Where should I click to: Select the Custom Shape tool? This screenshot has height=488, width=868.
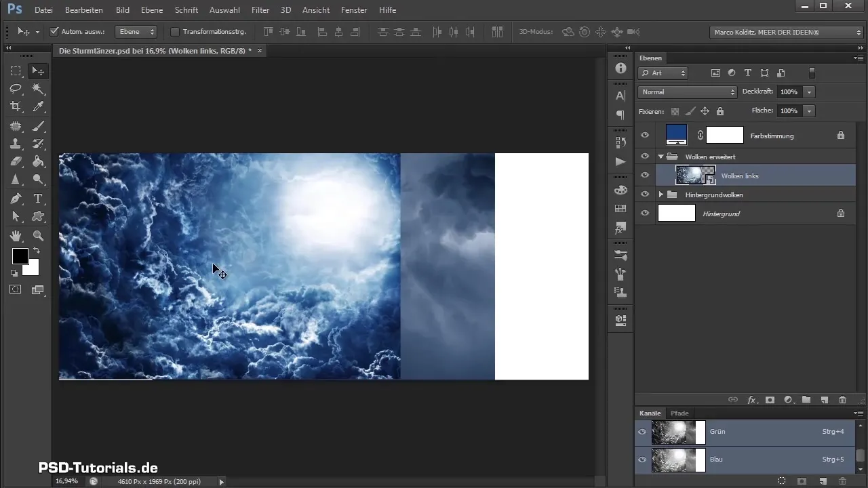click(x=38, y=217)
